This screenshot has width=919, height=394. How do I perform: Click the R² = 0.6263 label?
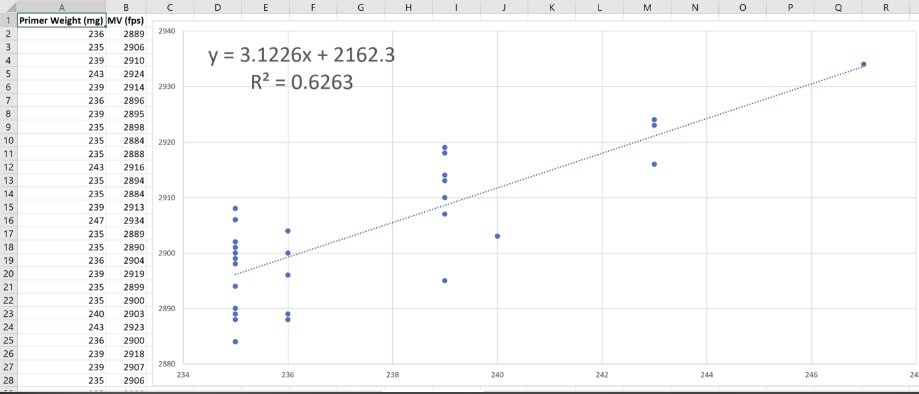[x=301, y=83]
